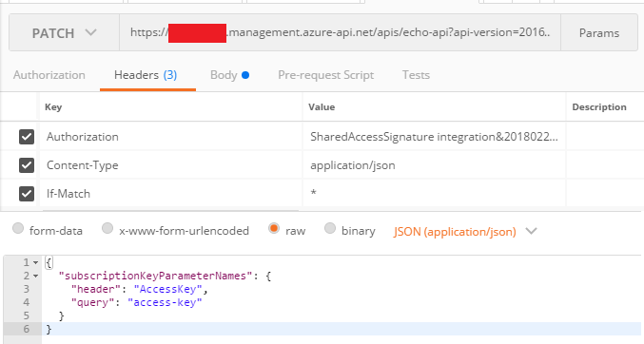Click the If-Match key cell
644x344 pixels.
point(171,194)
